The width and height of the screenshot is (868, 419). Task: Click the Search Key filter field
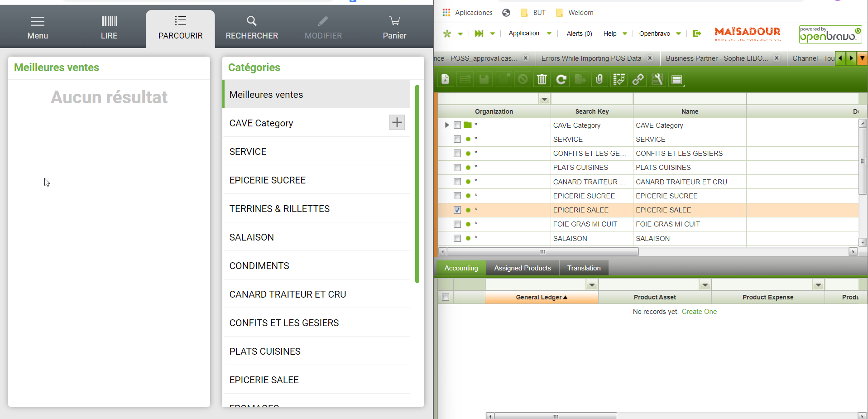[591, 99]
